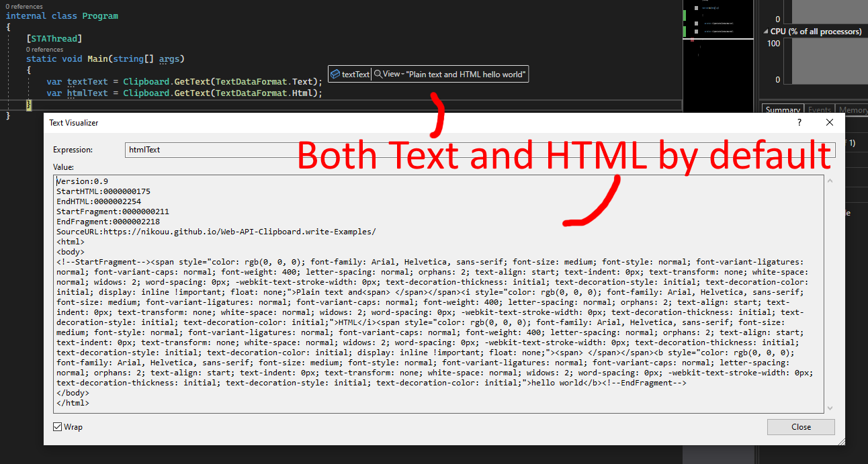Screen dimensions: 868x464
Task: Click the yellow execution marker in the editor gutter
Action: (28, 105)
